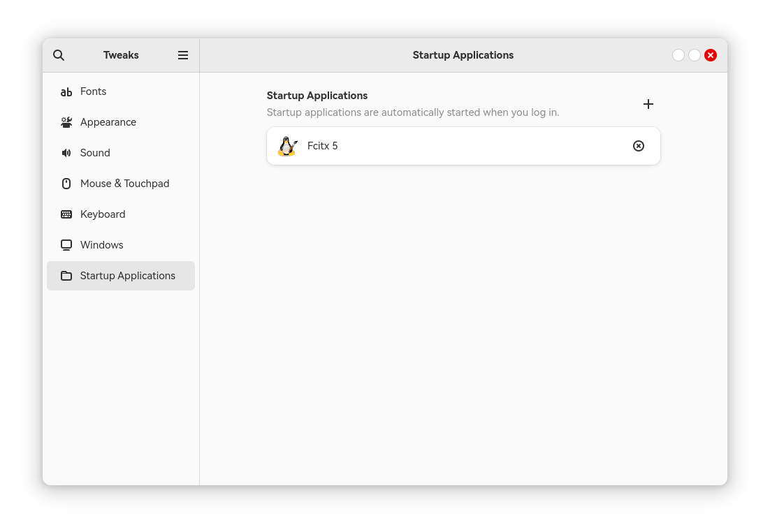770x532 pixels.
Task: Click the keyboard icon in the sidebar
Action: tap(66, 214)
